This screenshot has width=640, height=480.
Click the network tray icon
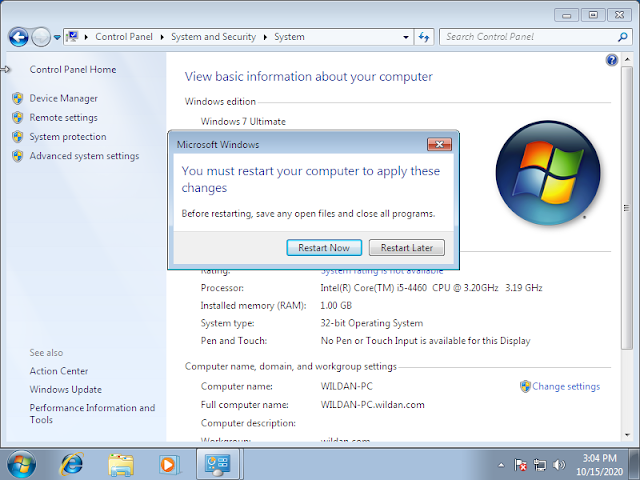coord(539,465)
